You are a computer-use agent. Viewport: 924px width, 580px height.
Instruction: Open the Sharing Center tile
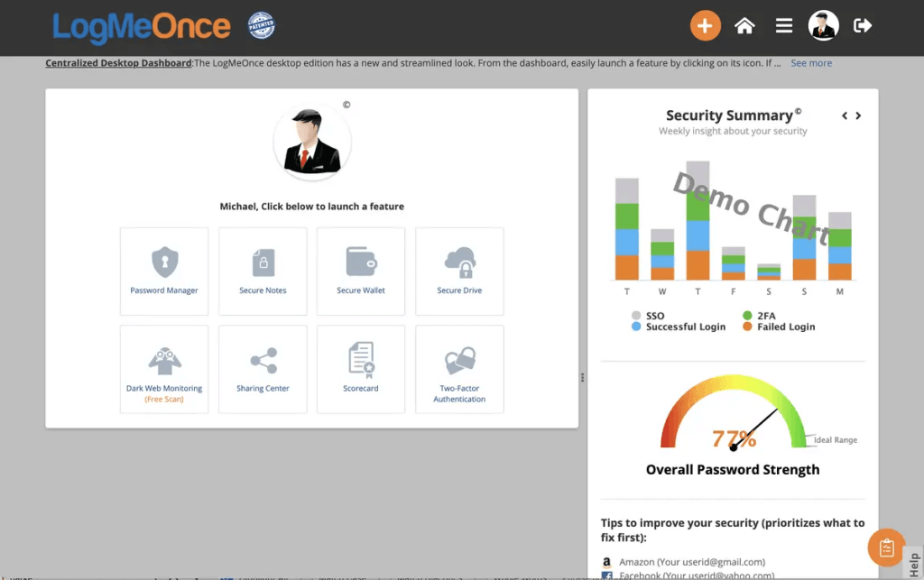coord(263,369)
